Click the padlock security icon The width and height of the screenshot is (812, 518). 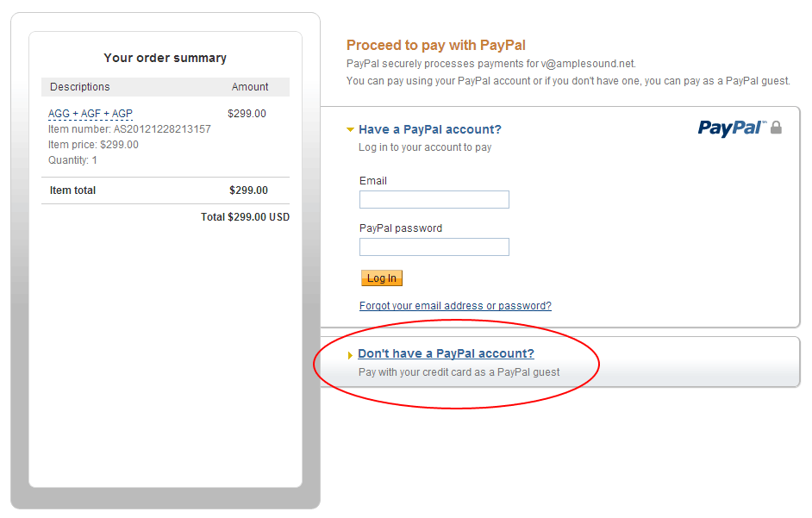(x=776, y=128)
